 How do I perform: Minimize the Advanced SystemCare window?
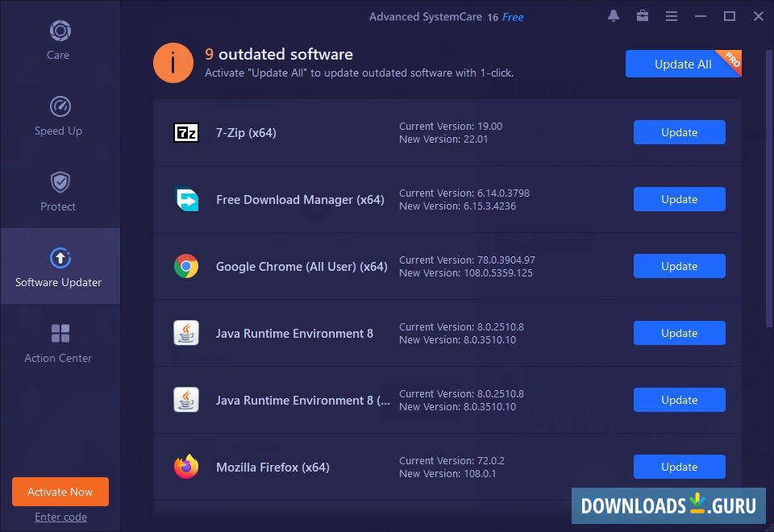point(701,16)
